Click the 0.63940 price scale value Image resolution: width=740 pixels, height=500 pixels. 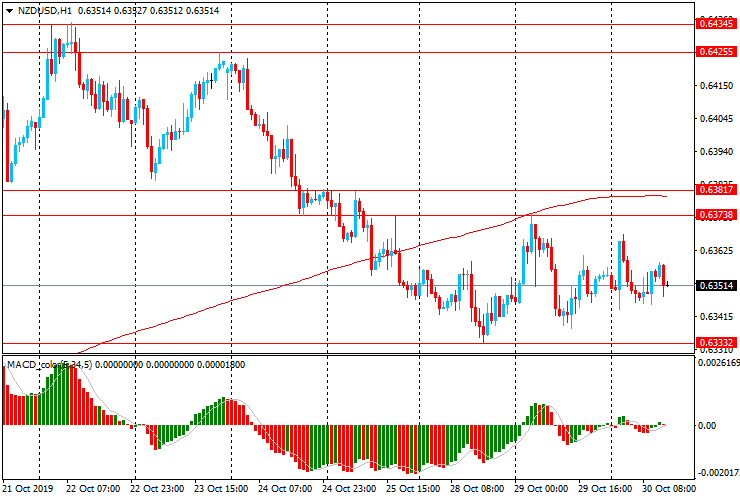click(x=716, y=152)
